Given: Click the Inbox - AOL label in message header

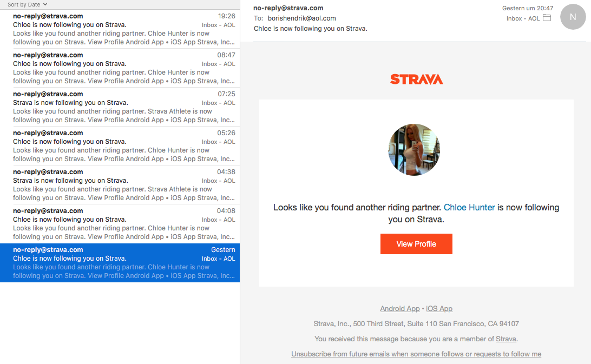Looking at the screenshot, I should tap(523, 18).
